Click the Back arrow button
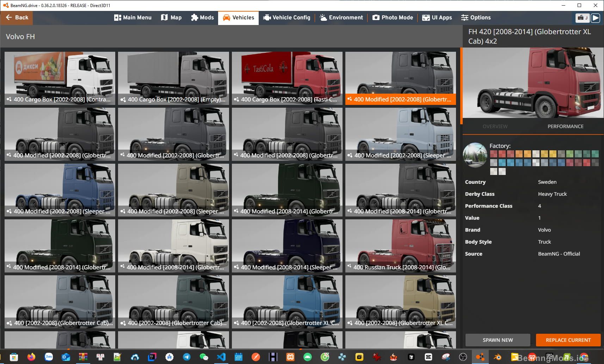The image size is (604, 364). click(17, 18)
